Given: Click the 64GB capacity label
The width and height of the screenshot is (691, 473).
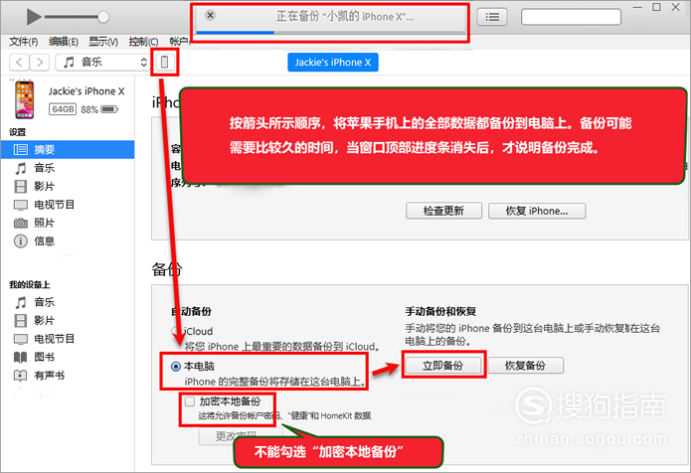Looking at the screenshot, I should click(63, 109).
